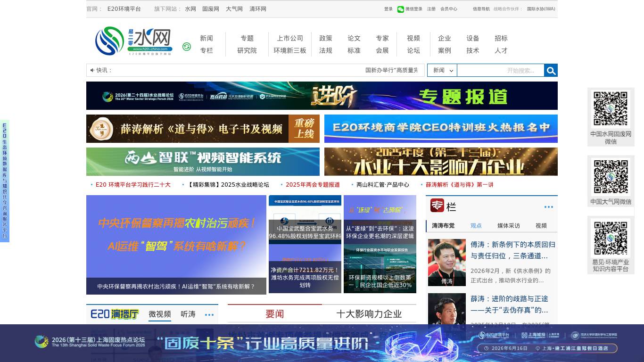The height and width of the screenshot is (362, 644).
Task: Open article 傅涛：新条例下的本质回归
Action: tap(513, 250)
